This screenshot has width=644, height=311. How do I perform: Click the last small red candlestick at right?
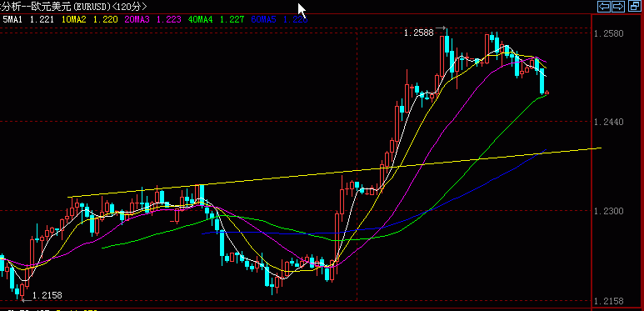547,93
